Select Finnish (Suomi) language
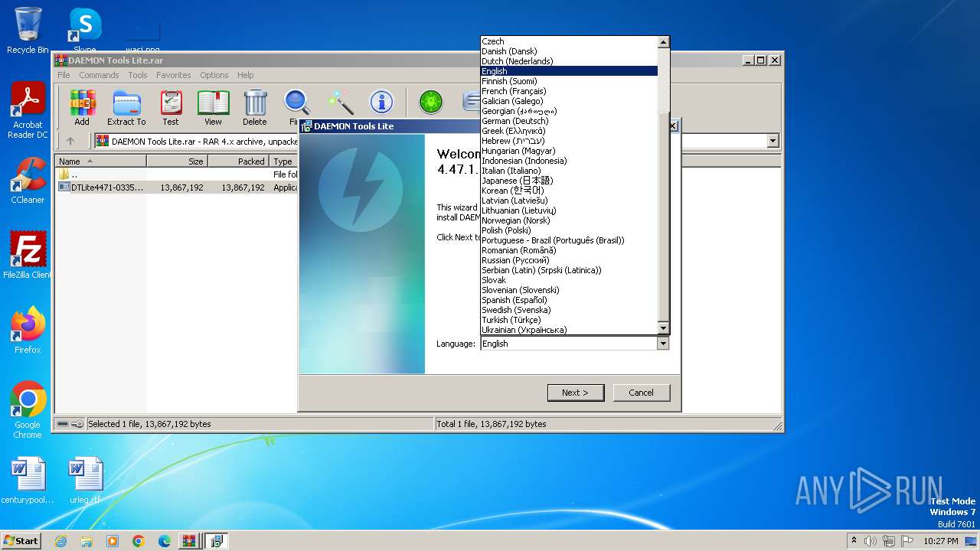Image resolution: width=980 pixels, height=551 pixels. (x=569, y=81)
